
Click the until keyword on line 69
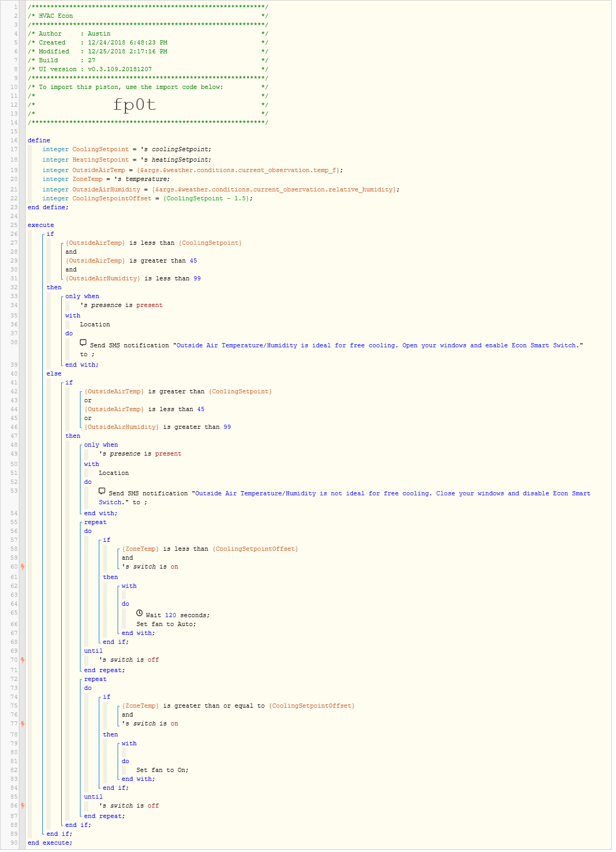click(94, 651)
